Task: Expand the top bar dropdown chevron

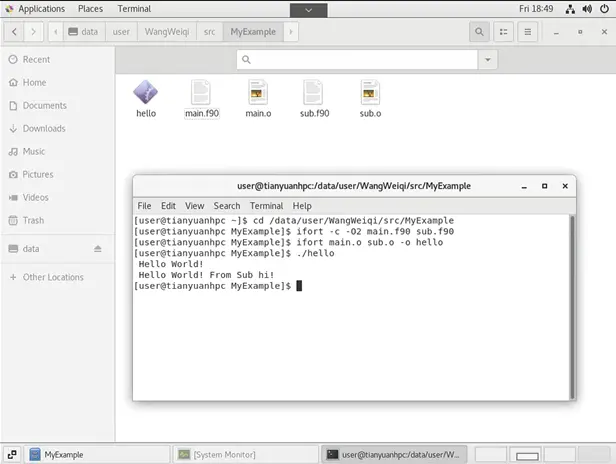Action: (x=308, y=10)
